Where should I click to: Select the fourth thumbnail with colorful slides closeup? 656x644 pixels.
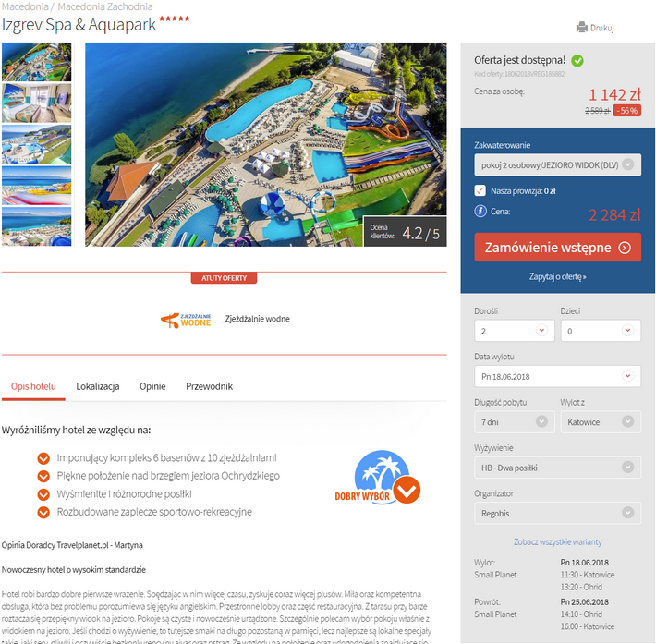[36, 186]
